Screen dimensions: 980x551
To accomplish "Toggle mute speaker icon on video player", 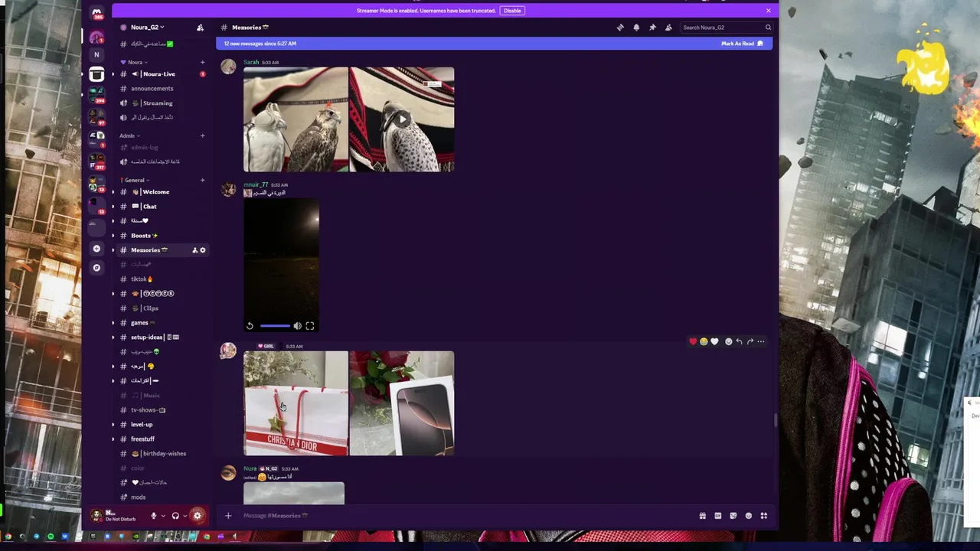I will click(x=297, y=326).
